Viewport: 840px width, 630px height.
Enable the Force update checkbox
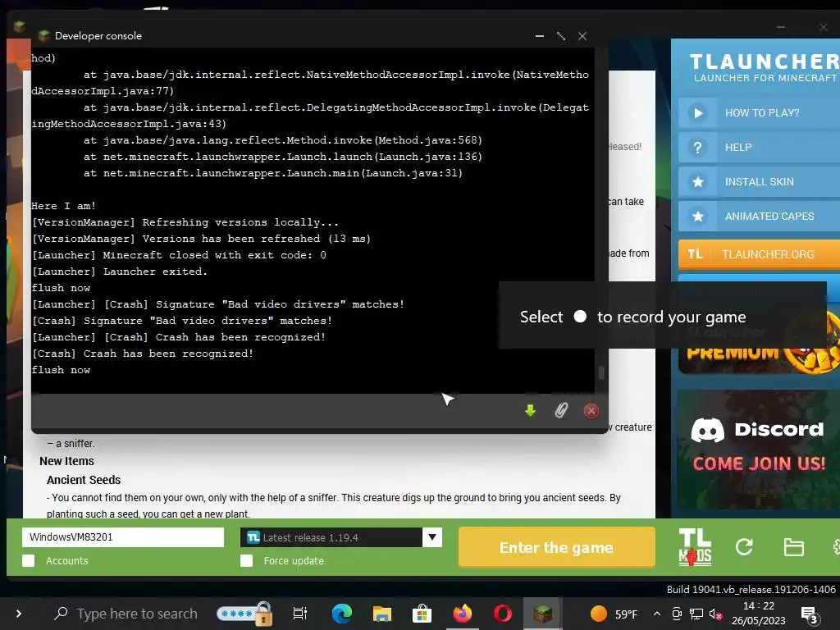pos(246,561)
